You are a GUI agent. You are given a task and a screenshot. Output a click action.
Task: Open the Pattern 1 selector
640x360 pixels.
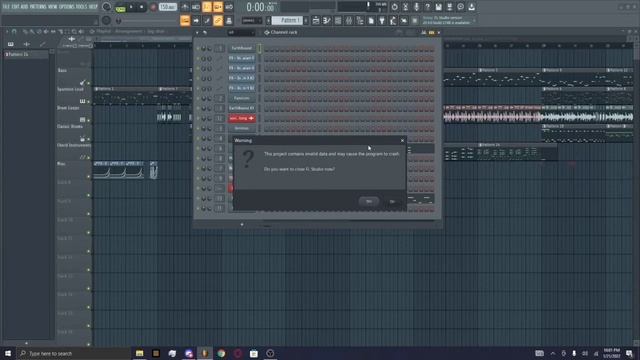(287, 20)
